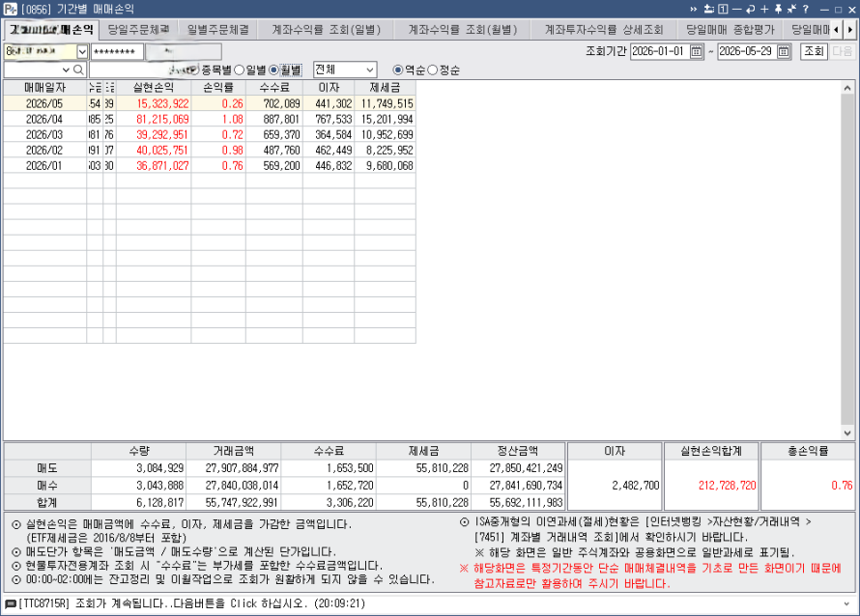
Task: Select the 정순 sort radio button
Action: (x=444, y=70)
